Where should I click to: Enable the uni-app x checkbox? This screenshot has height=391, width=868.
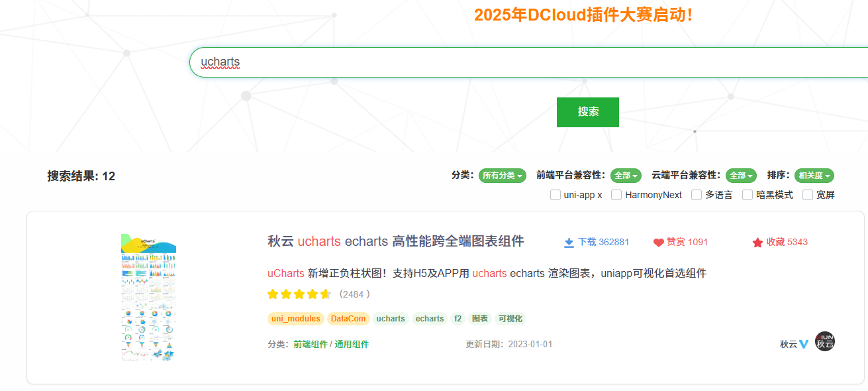555,195
